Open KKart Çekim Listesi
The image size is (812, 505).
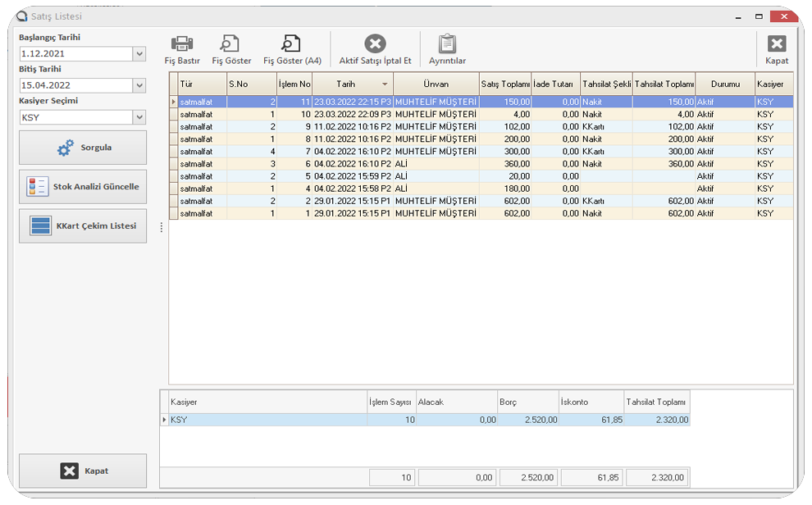click(83, 226)
